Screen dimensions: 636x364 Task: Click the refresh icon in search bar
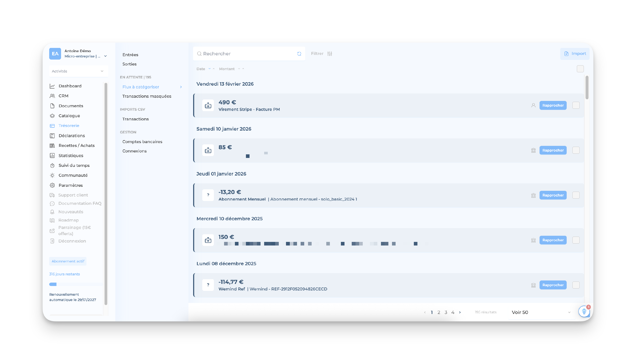coord(299,54)
